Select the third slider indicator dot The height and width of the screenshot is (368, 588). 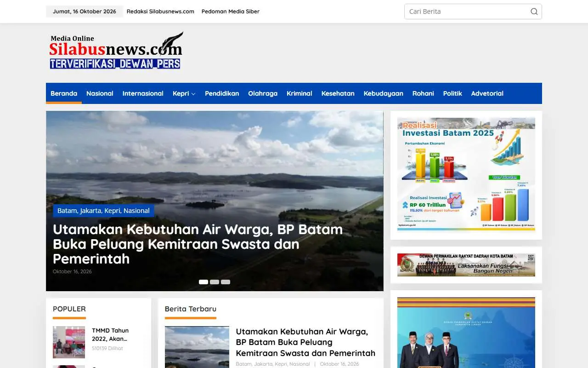[226, 282]
